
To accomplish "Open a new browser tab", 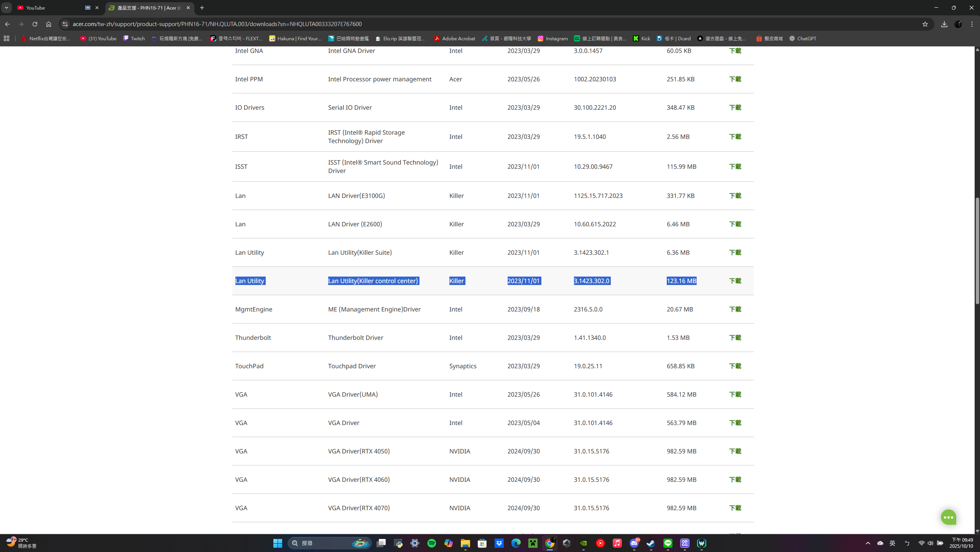I will [202, 8].
